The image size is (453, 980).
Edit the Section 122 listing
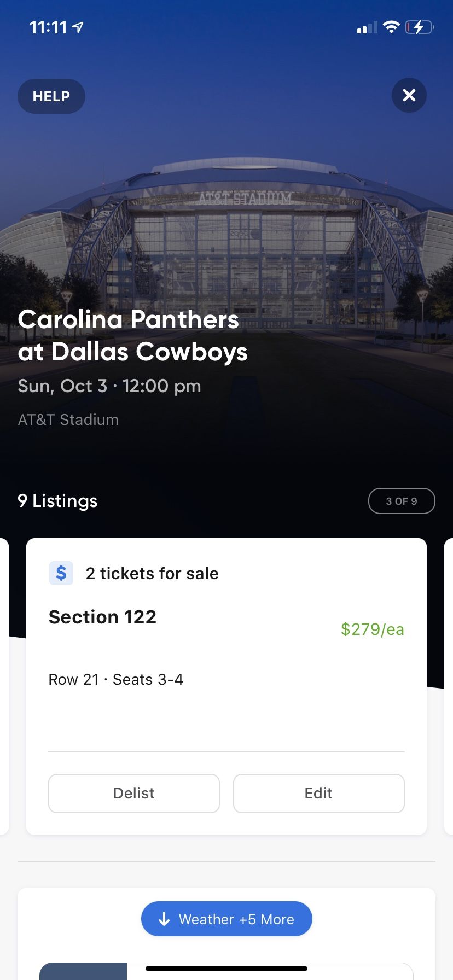318,793
